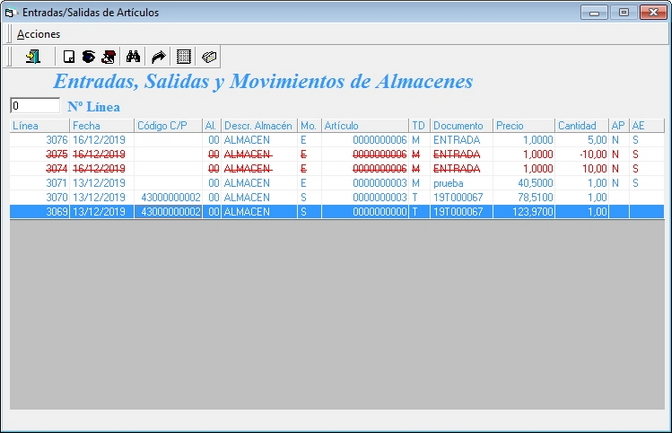Image resolution: width=672 pixels, height=433 pixels.
Task: Click the window title bar app icon
Action: click(10, 12)
